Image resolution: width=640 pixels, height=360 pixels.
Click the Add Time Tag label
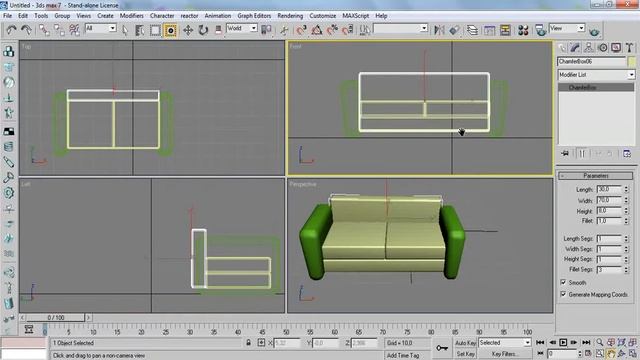403,355
